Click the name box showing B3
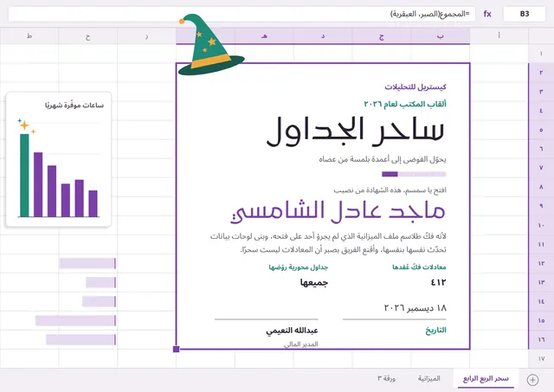The width and height of the screenshot is (554, 392). click(525, 14)
